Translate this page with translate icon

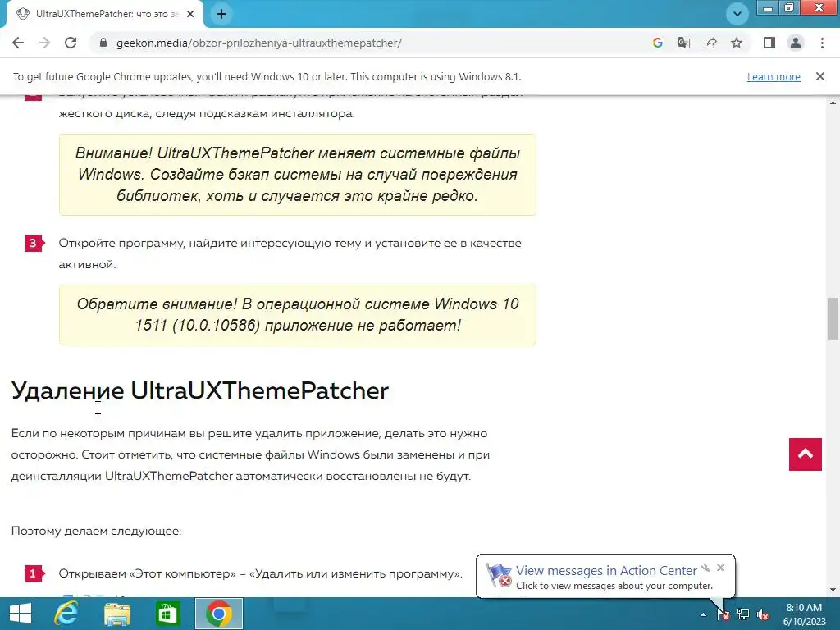(684, 43)
